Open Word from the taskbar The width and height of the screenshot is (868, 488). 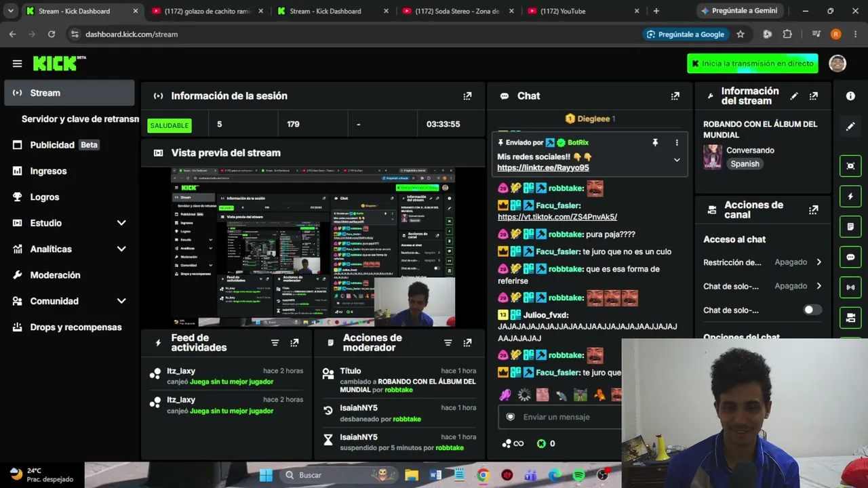click(435, 475)
